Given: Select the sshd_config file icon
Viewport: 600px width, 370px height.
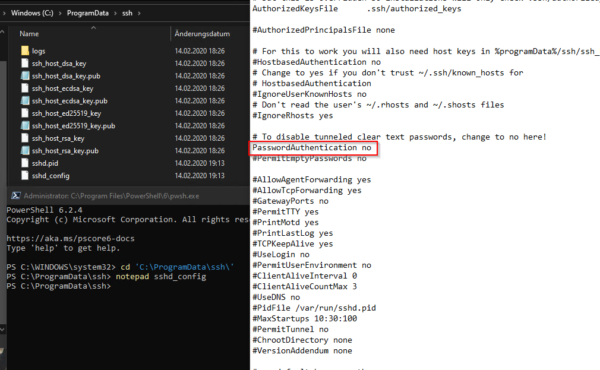Looking at the screenshot, I should (25, 176).
